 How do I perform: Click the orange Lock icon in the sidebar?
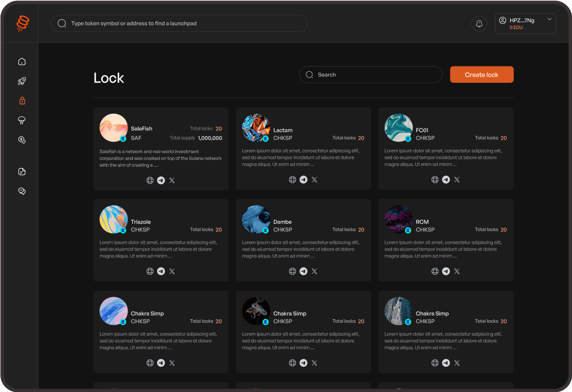pos(21,100)
